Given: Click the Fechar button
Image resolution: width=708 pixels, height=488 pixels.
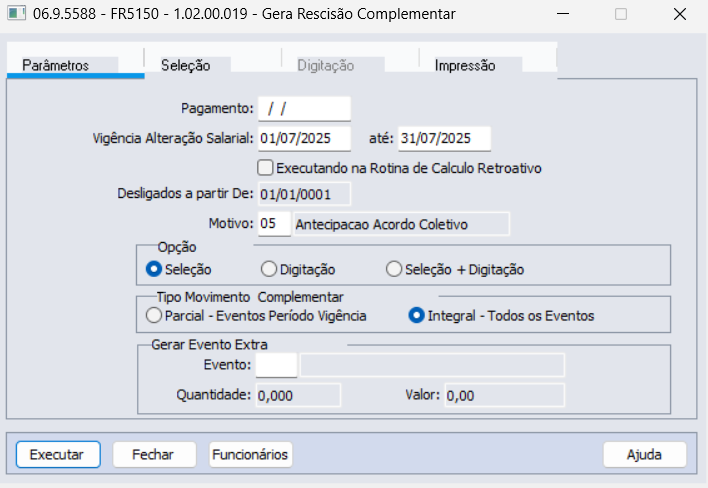Looking at the screenshot, I should (154, 454).
